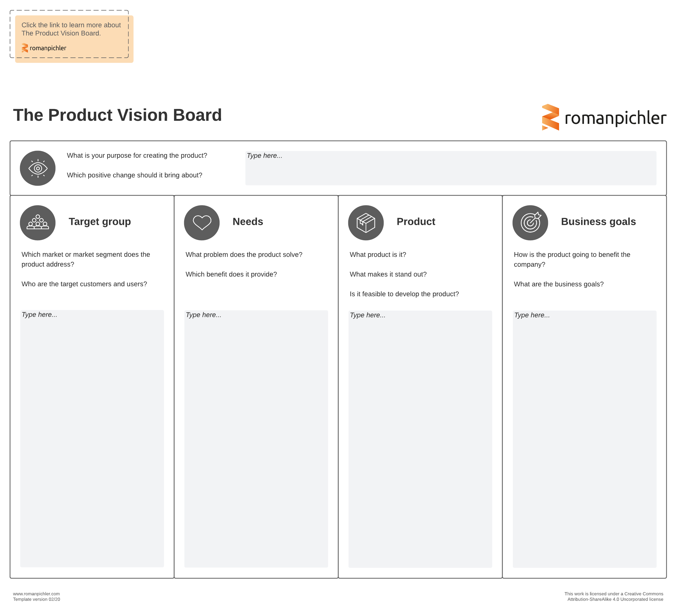Image resolution: width=677 pixels, height=616 pixels.
Task: Click the vision 'Type here...' field
Action: click(450, 168)
